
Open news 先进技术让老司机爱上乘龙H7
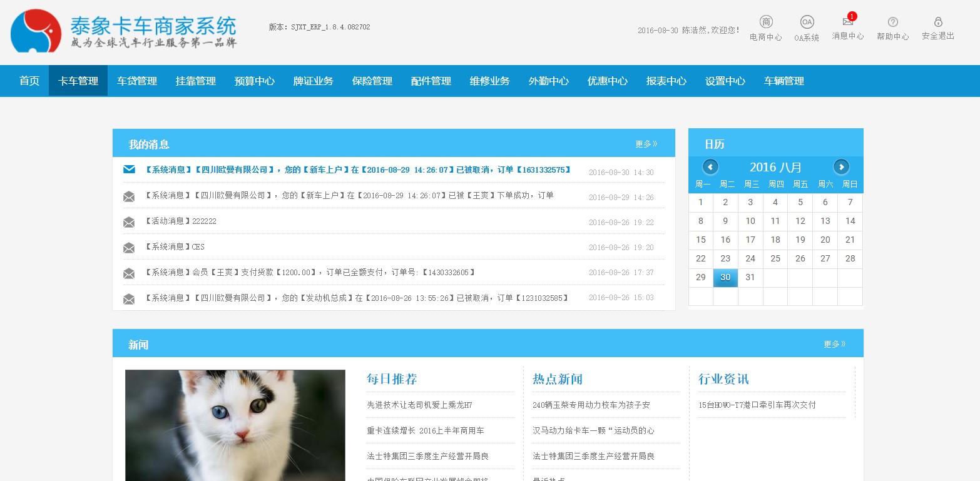(419, 405)
